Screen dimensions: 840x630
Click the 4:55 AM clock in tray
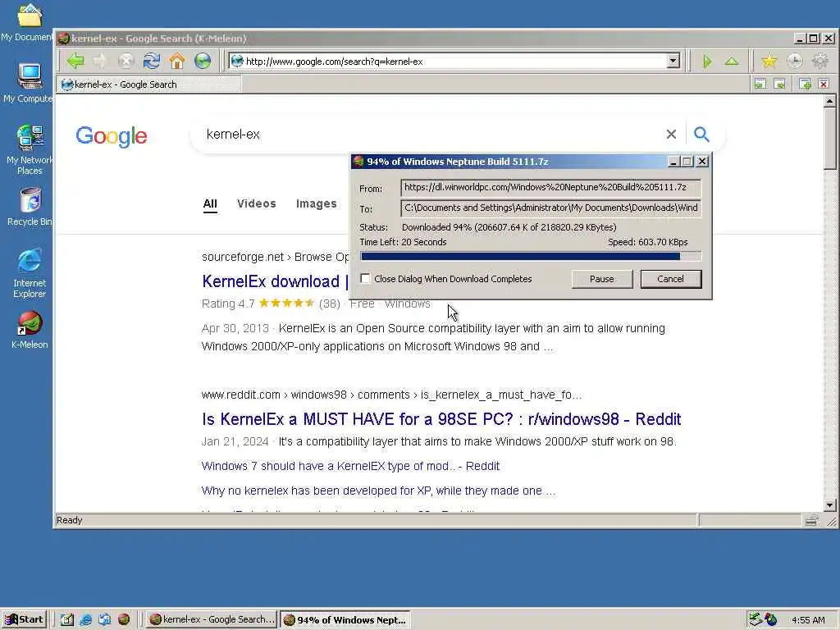click(808, 620)
